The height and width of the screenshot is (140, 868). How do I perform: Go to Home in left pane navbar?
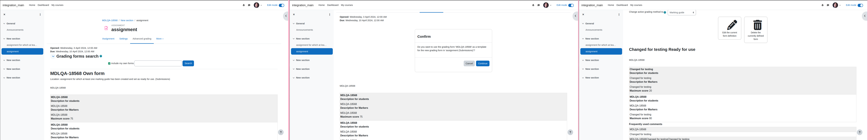point(32,5)
